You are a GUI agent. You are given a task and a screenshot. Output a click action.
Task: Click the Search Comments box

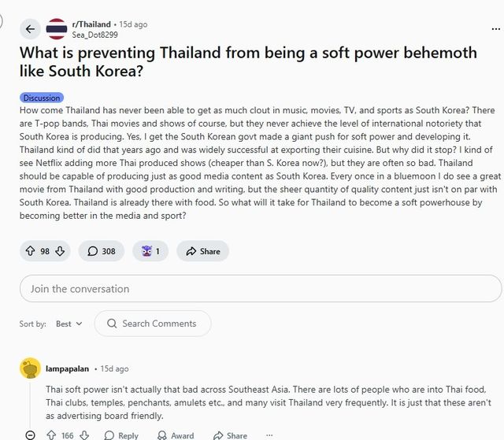pyautogui.click(x=153, y=324)
